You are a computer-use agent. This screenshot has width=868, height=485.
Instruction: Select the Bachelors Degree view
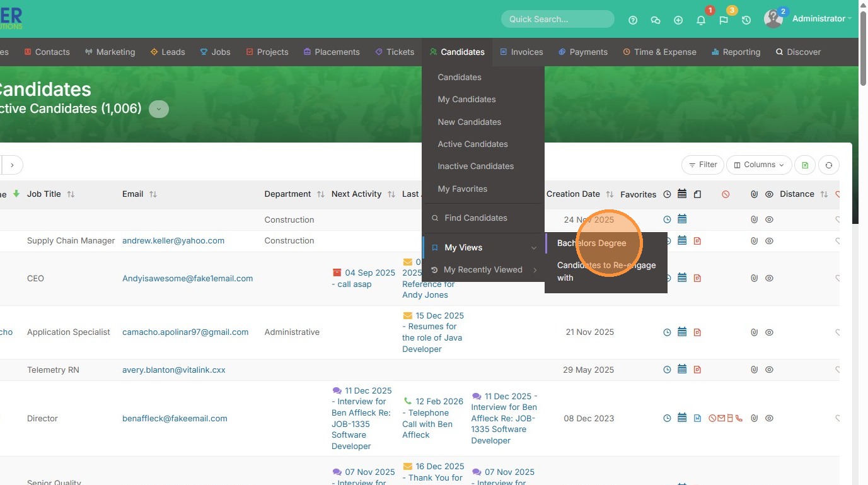(592, 243)
